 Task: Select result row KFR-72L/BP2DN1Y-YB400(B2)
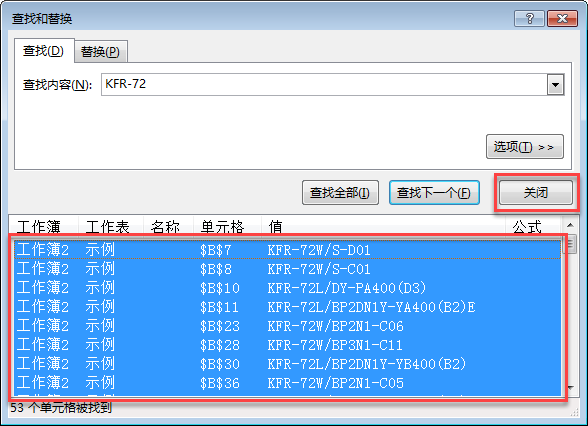pyautogui.click(x=288, y=364)
